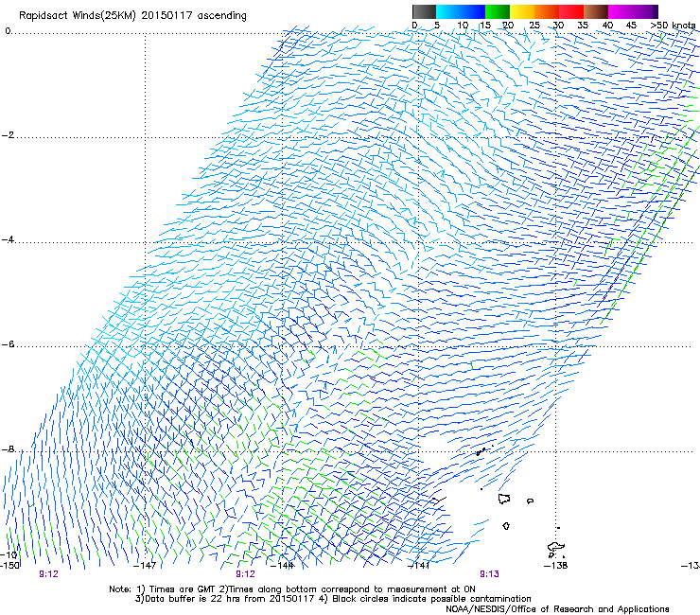Select the '-4' latitude axis label
This screenshot has width=700, height=615.
click(8, 239)
